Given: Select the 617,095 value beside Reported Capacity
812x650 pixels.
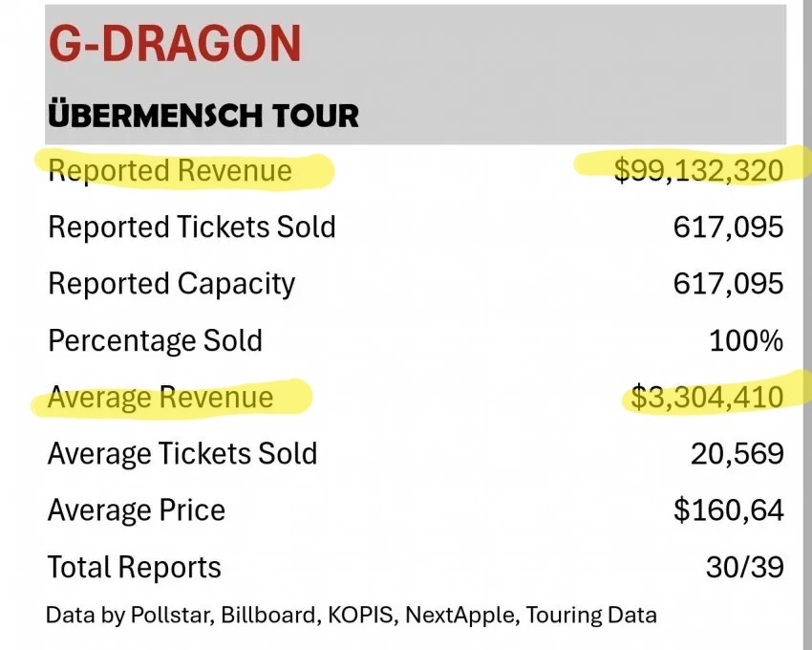Looking at the screenshot, I should point(728,284).
